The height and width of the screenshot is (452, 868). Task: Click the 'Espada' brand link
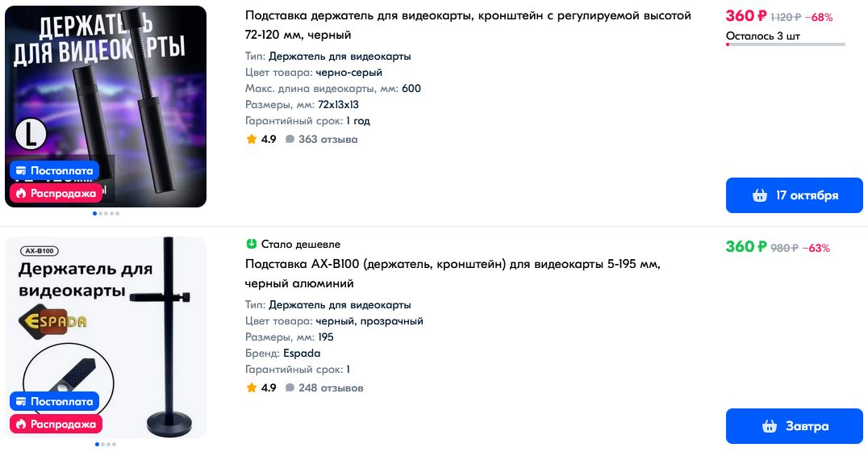click(x=302, y=354)
